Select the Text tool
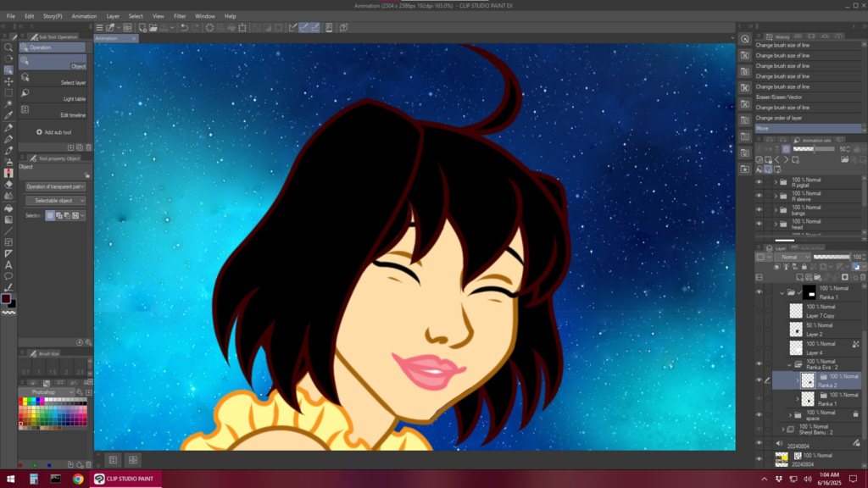The height and width of the screenshot is (488, 868). (x=8, y=265)
